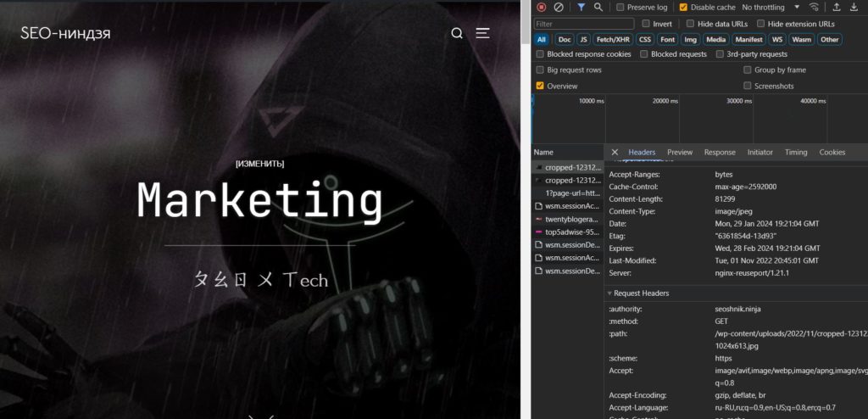868x419 pixels.
Task: Switch to the Response tab
Action: coord(720,152)
